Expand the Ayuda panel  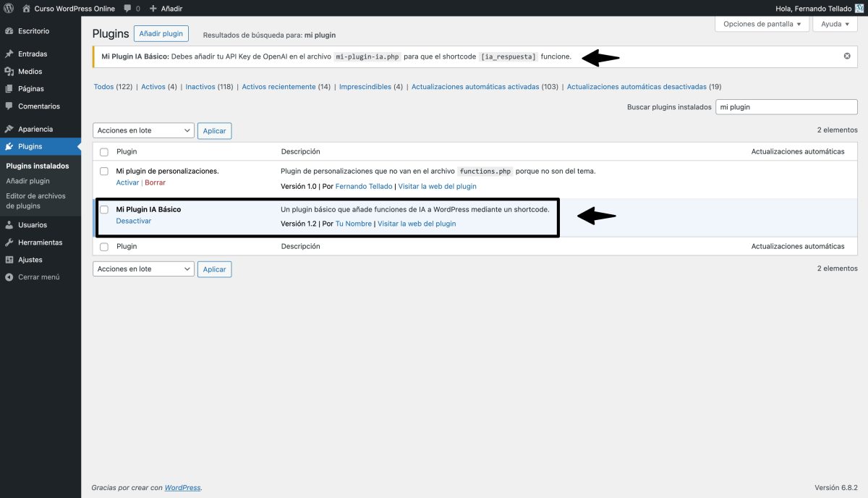pos(833,24)
